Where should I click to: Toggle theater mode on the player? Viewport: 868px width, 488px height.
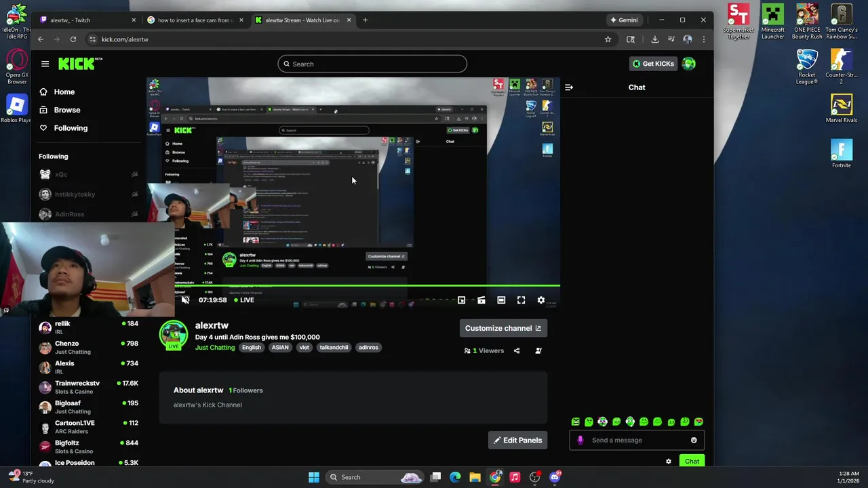coord(501,300)
